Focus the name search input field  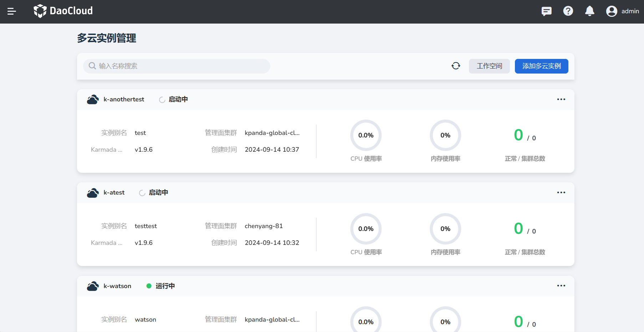(x=182, y=66)
